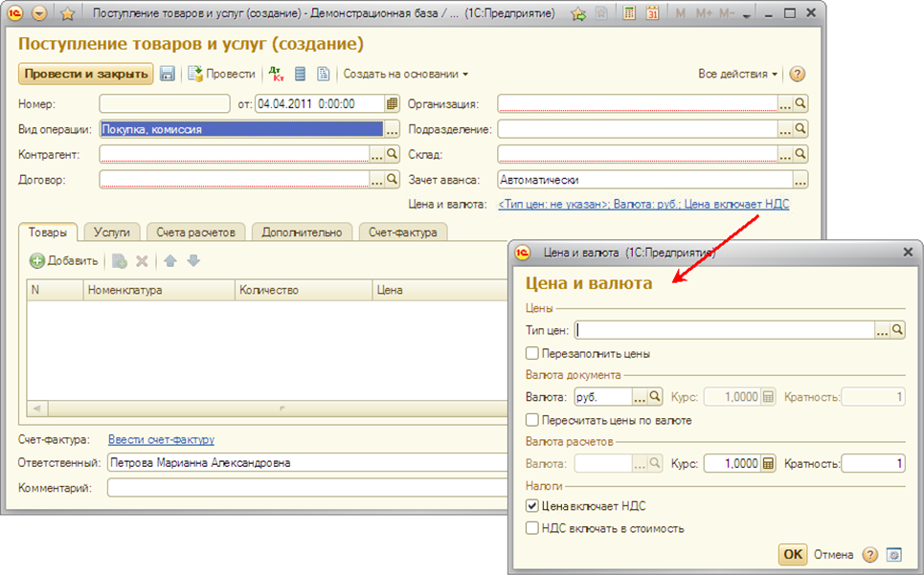Click the save (diskette) icon in toolbar

[x=168, y=75]
